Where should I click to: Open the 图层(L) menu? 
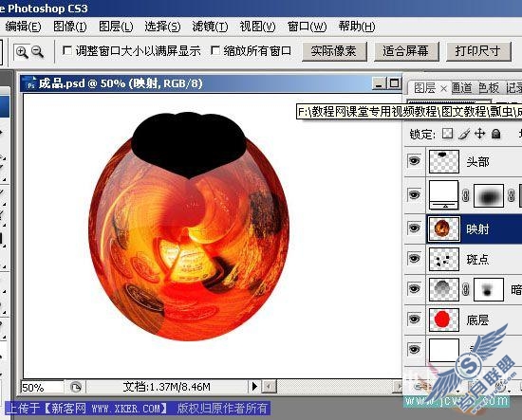[116, 27]
